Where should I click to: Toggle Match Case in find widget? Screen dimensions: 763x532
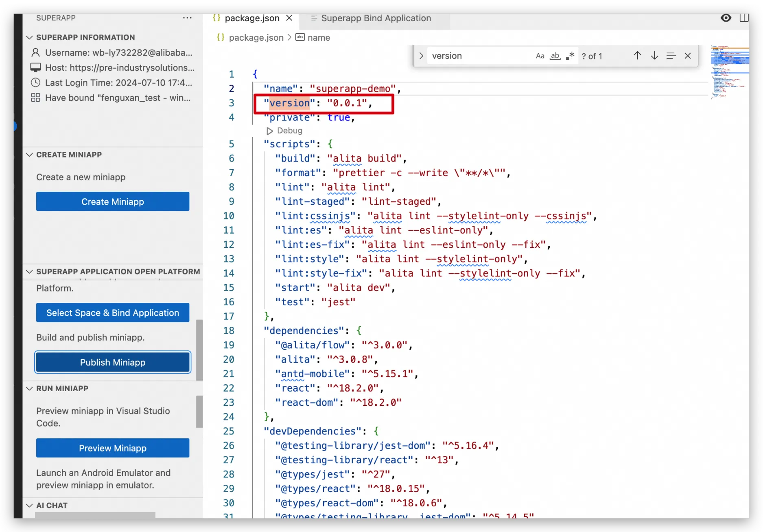pos(540,56)
